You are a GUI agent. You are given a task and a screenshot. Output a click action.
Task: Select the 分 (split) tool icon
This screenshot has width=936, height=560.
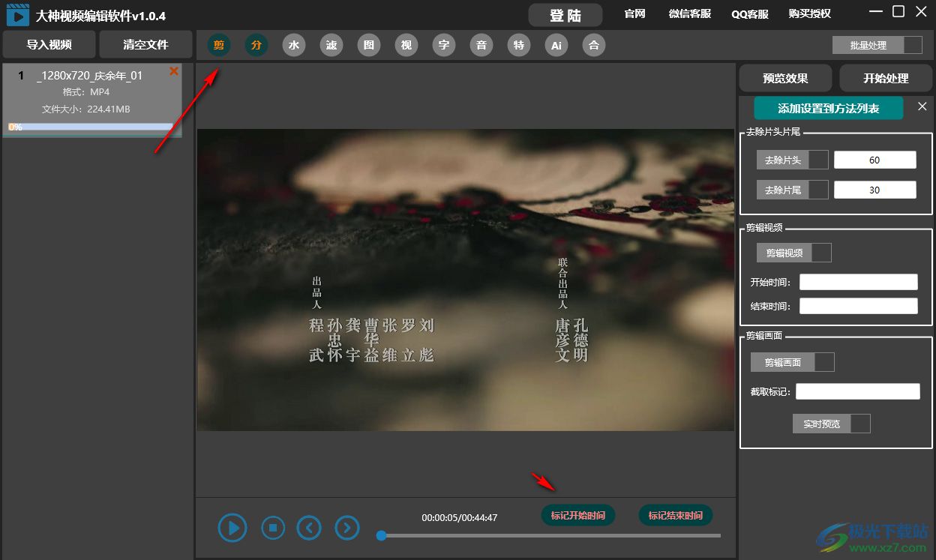256,46
